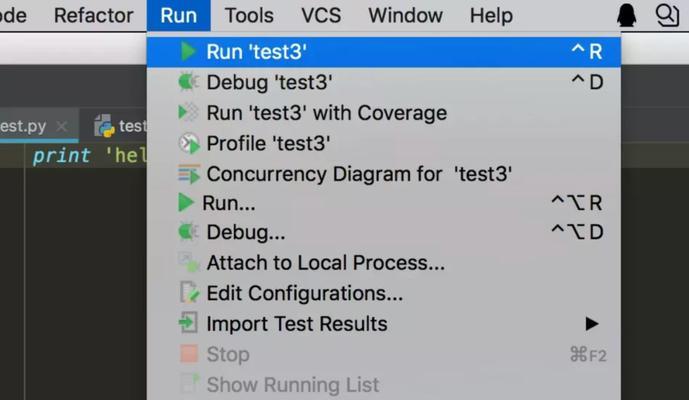Close the est.py editor tab
The width and height of the screenshot is (689, 400).
click(62, 127)
